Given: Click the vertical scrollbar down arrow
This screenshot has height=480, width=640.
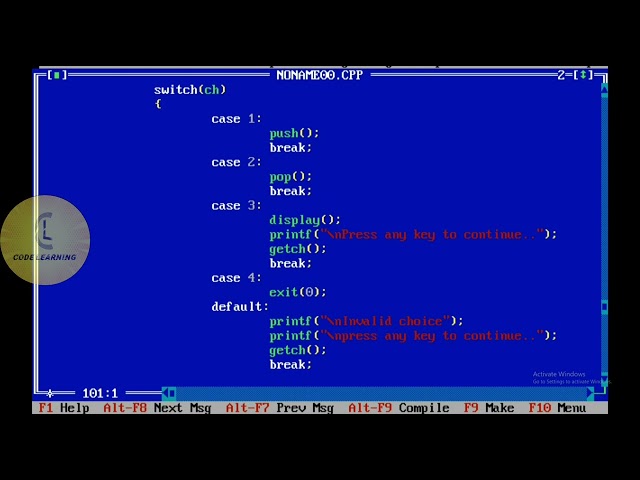Looking at the screenshot, I should pos(604,378).
